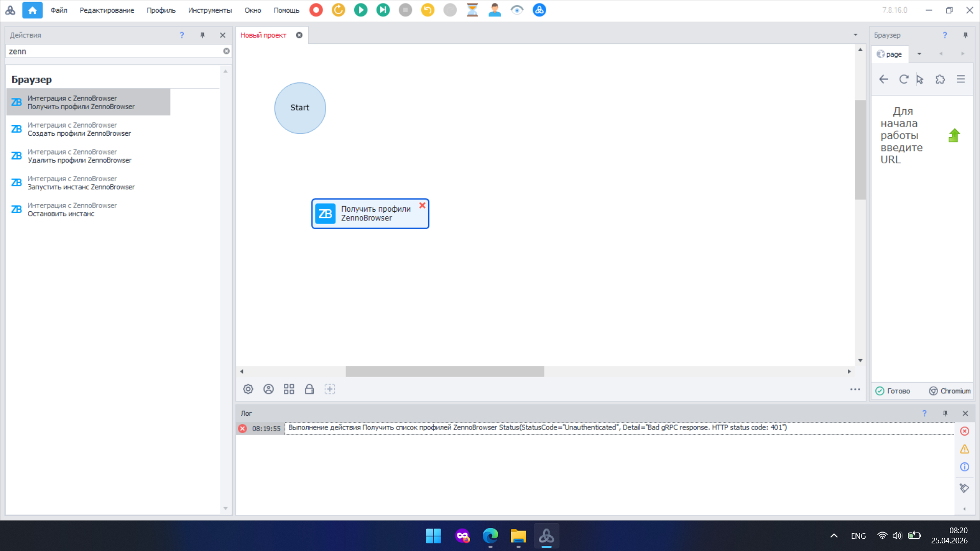The image size is (980, 551).
Task: Toggle the eye visibility icon in toolbar
Action: pyautogui.click(x=517, y=10)
